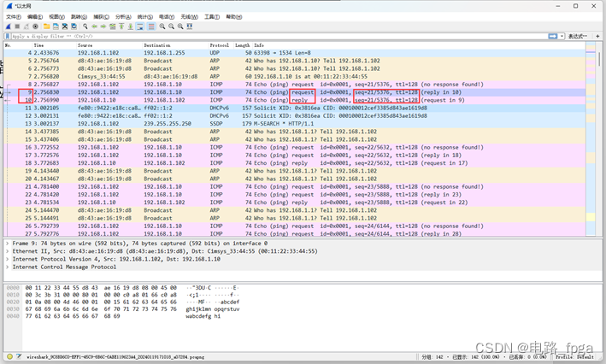The height and width of the screenshot is (364, 606).
Task: Stop the running packet capture
Action: pos(17,26)
